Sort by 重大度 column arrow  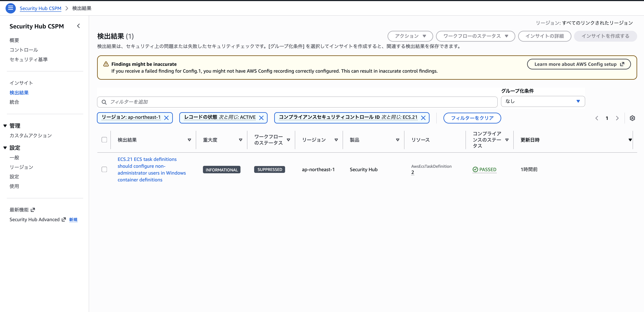pos(240,140)
